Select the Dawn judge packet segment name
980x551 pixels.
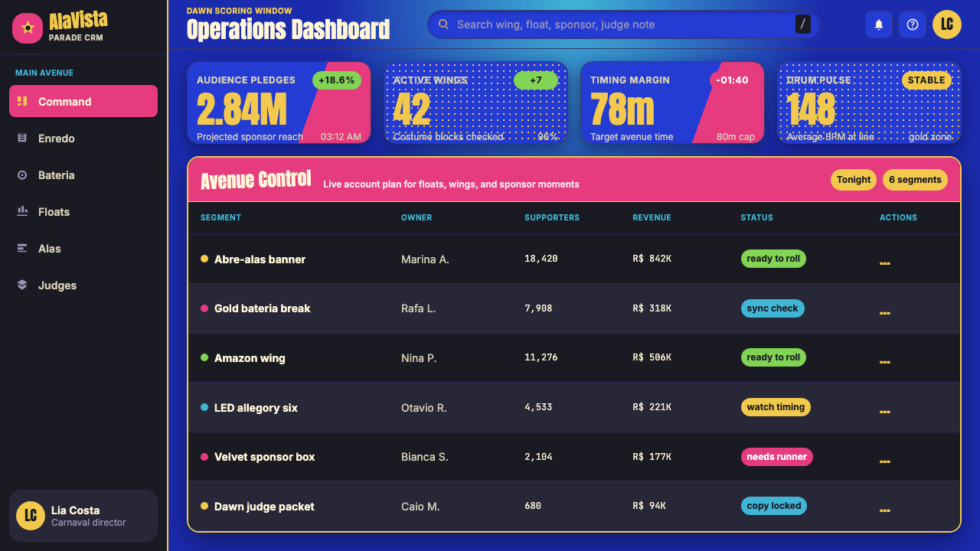tap(264, 507)
